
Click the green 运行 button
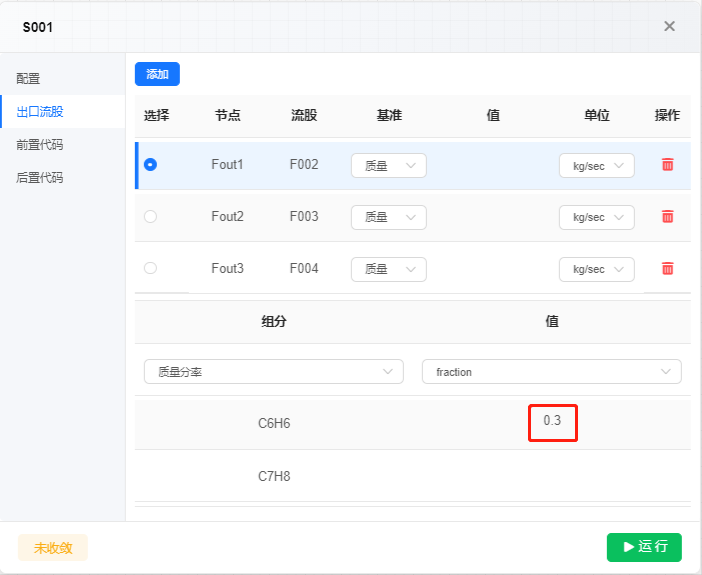coord(644,547)
